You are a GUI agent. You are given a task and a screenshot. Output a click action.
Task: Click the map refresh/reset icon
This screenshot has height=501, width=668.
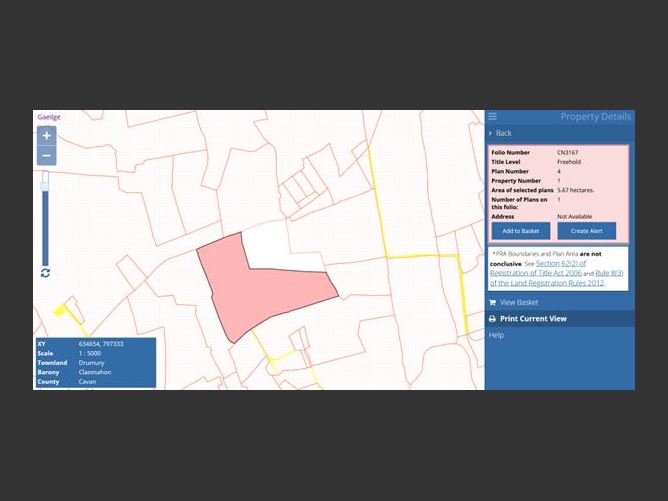tap(45, 272)
